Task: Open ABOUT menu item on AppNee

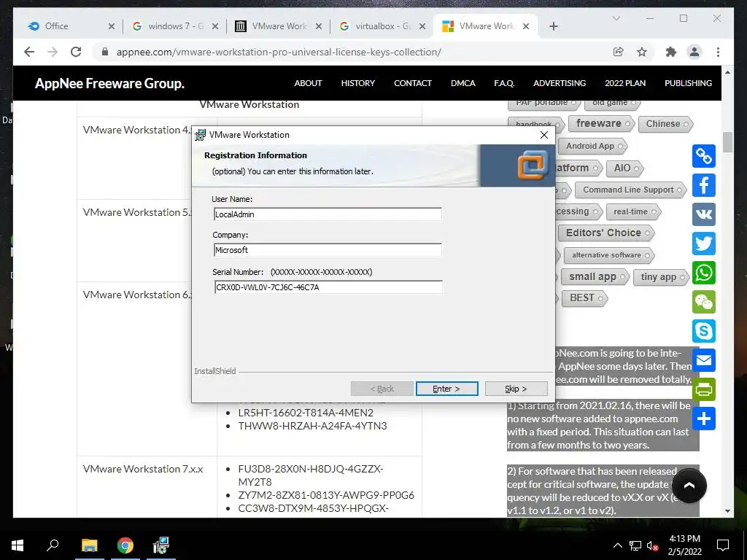Action: pos(308,83)
